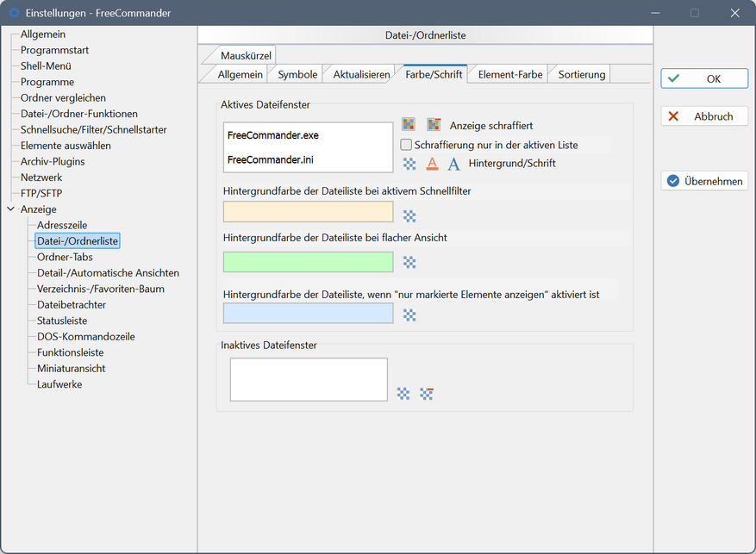
Task: Collapse the Anzeige tree node
Action: click(x=10, y=209)
